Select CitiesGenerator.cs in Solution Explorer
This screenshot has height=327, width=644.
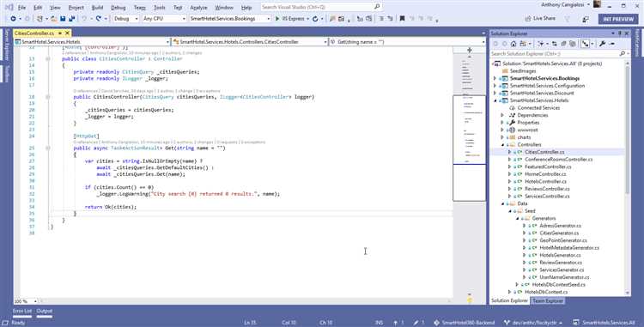[x=559, y=233]
